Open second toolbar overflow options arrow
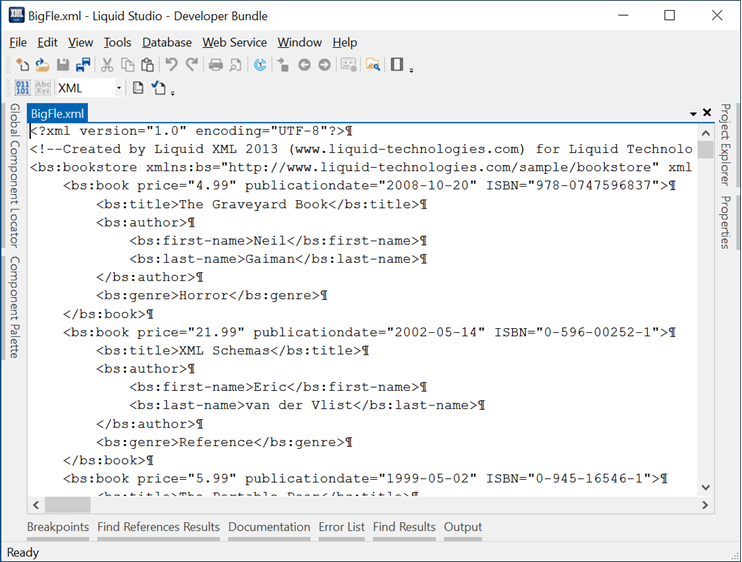Screen dimensions: 742x562 pos(173,93)
